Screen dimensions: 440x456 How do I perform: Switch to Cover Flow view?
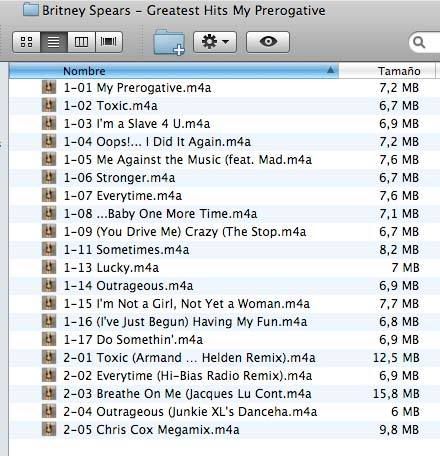[x=109, y=42]
